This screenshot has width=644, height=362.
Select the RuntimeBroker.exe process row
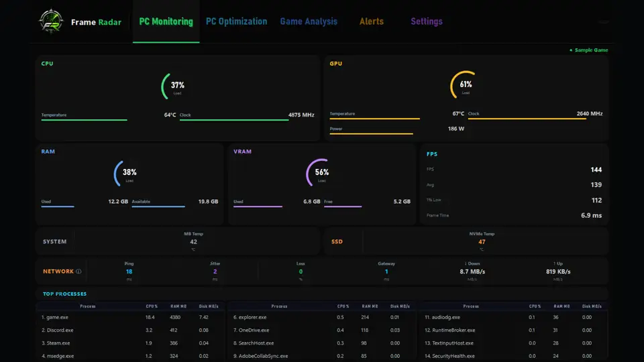pos(514,330)
